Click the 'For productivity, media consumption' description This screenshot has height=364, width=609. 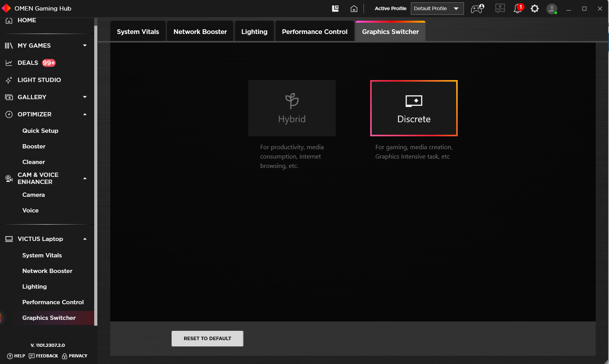(x=292, y=157)
